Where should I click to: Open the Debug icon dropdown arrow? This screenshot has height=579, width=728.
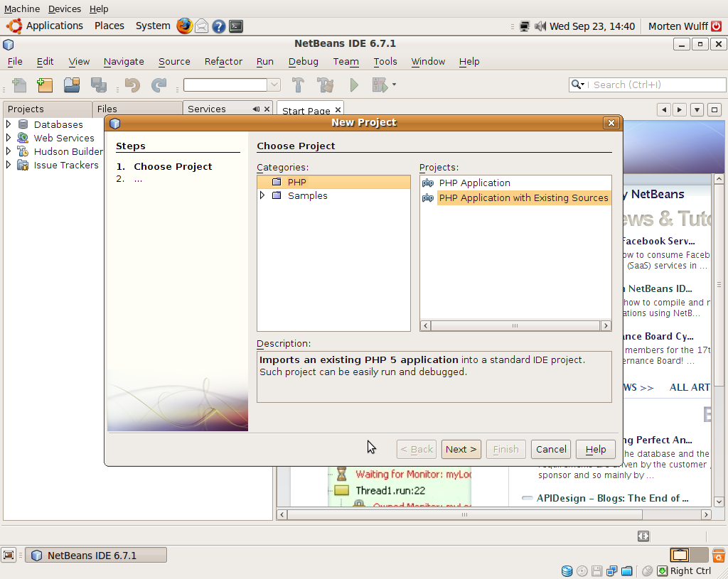394,85
